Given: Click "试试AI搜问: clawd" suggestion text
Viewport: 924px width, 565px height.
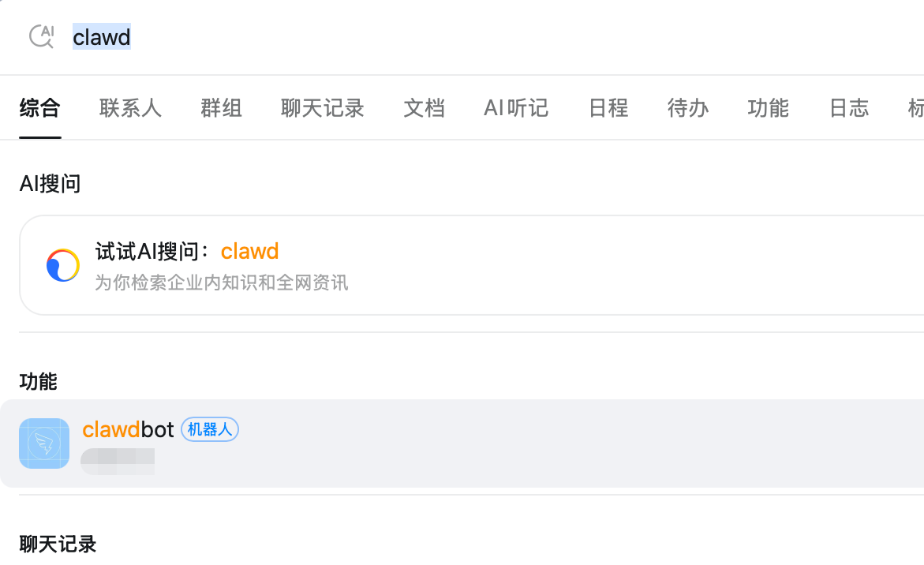Looking at the screenshot, I should pos(187,252).
